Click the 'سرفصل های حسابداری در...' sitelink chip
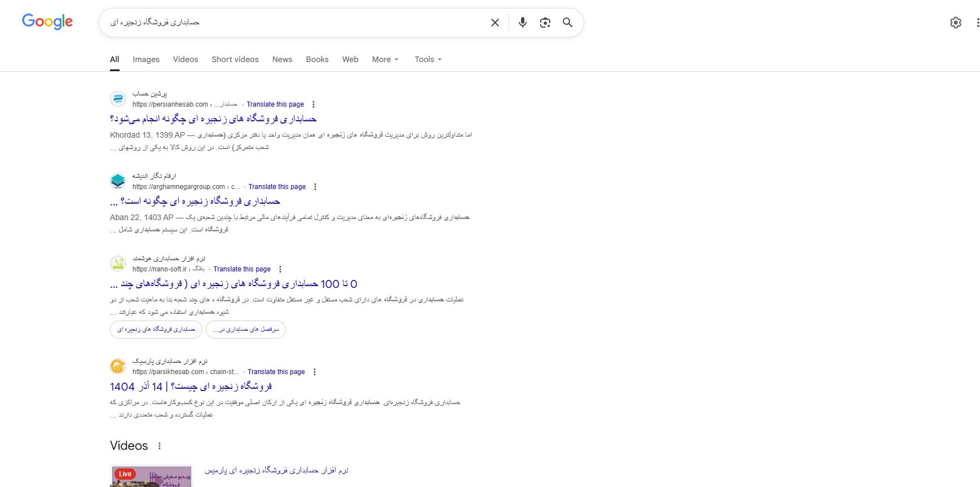Image resolution: width=980 pixels, height=487 pixels. pos(246,330)
